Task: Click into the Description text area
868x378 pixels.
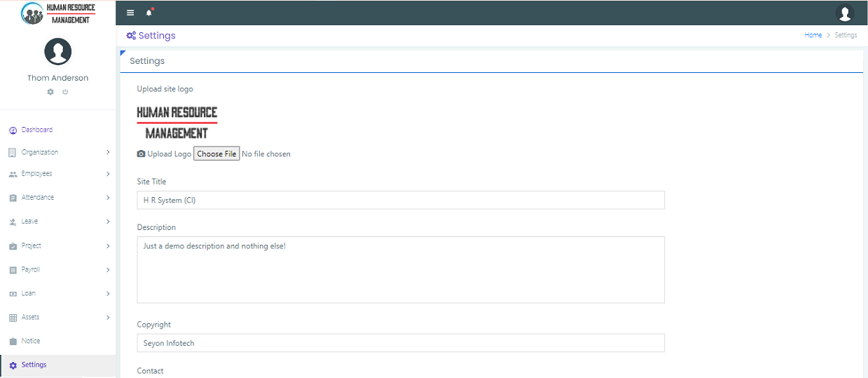Action: (400, 270)
